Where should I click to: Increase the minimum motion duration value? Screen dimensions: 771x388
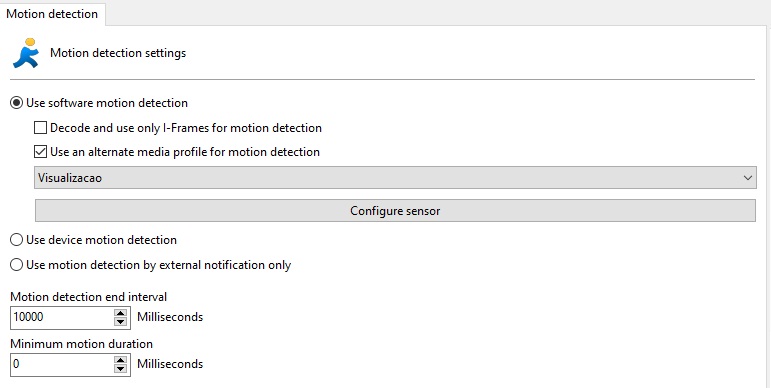120,360
